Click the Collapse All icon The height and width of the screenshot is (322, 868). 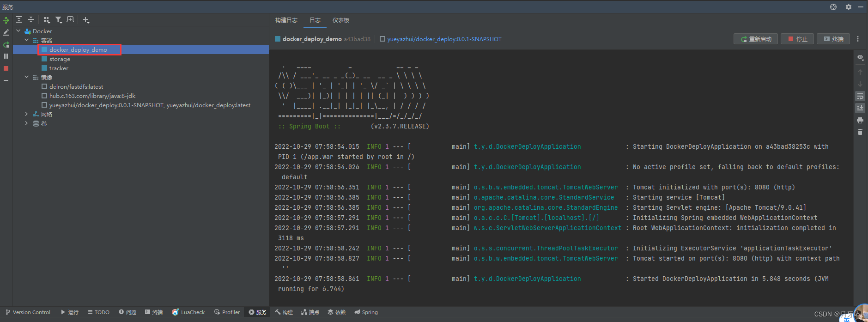tap(31, 20)
